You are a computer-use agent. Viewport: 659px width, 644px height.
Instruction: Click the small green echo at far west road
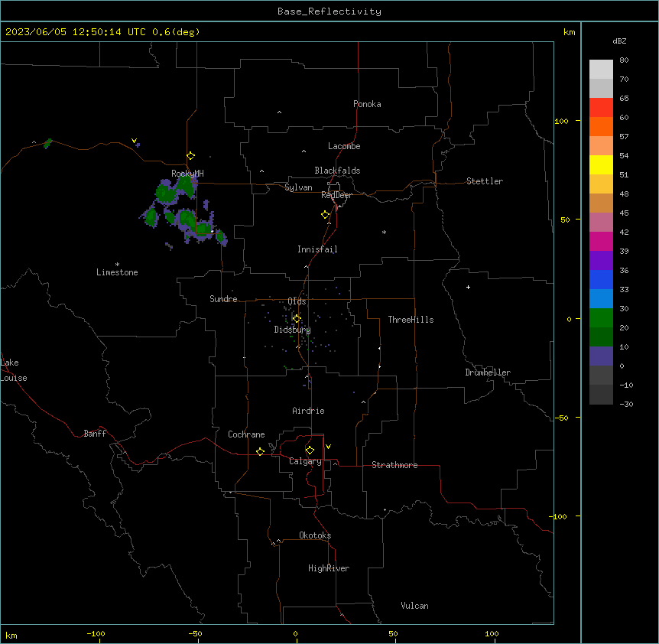pos(47,143)
